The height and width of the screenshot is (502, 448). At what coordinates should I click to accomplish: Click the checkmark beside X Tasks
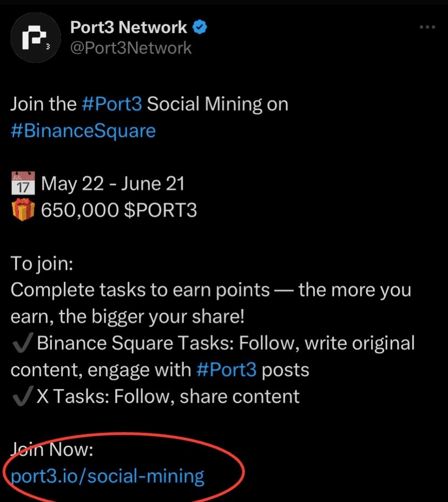(22, 396)
